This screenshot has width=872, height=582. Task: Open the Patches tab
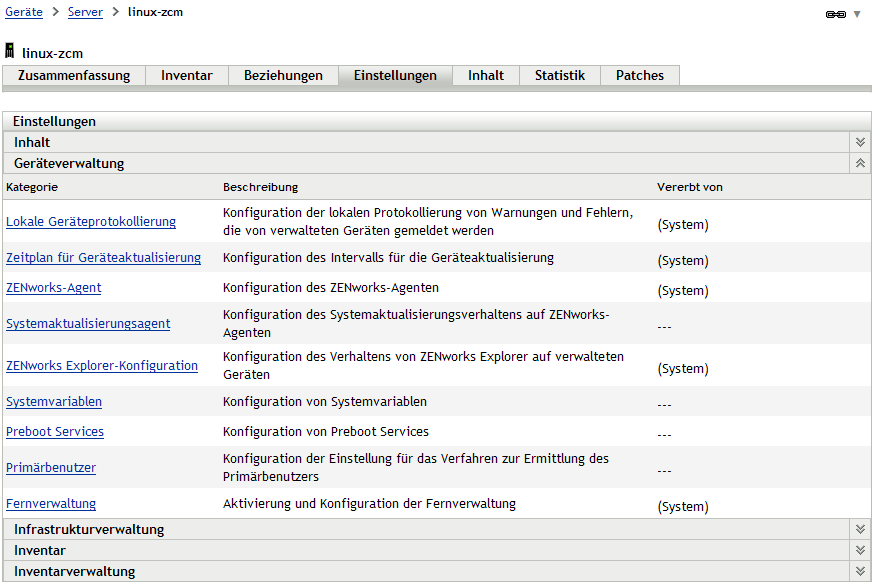[x=639, y=75]
